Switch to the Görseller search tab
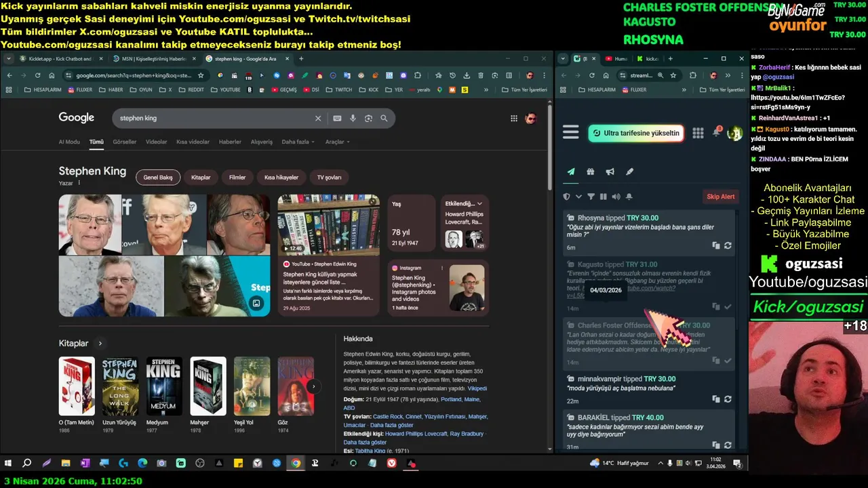868x488 pixels. [125, 142]
